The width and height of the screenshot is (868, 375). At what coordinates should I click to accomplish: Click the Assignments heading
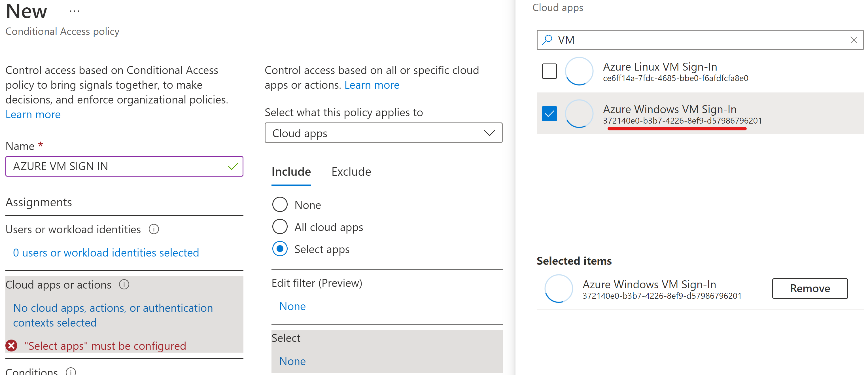click(39, 202)
